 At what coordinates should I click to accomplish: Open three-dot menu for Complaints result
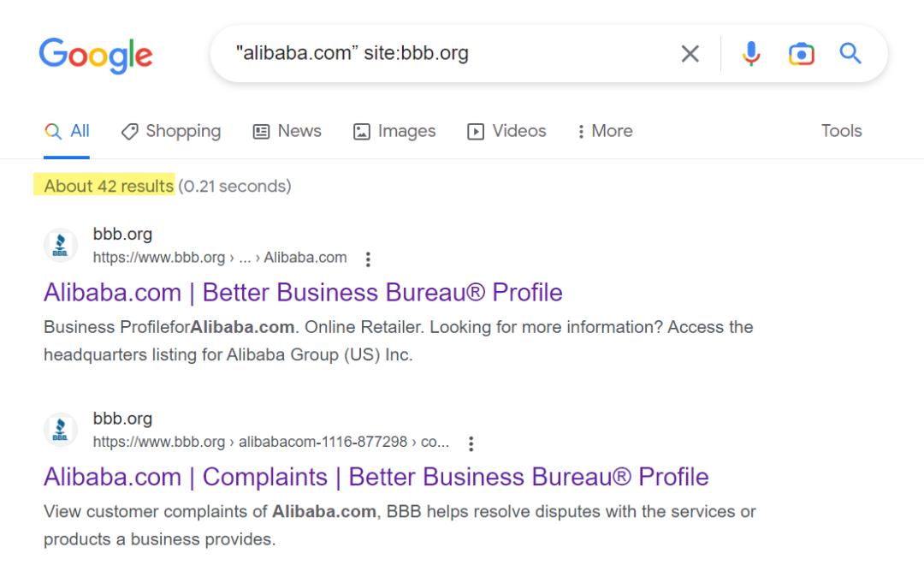pos(471,443)
